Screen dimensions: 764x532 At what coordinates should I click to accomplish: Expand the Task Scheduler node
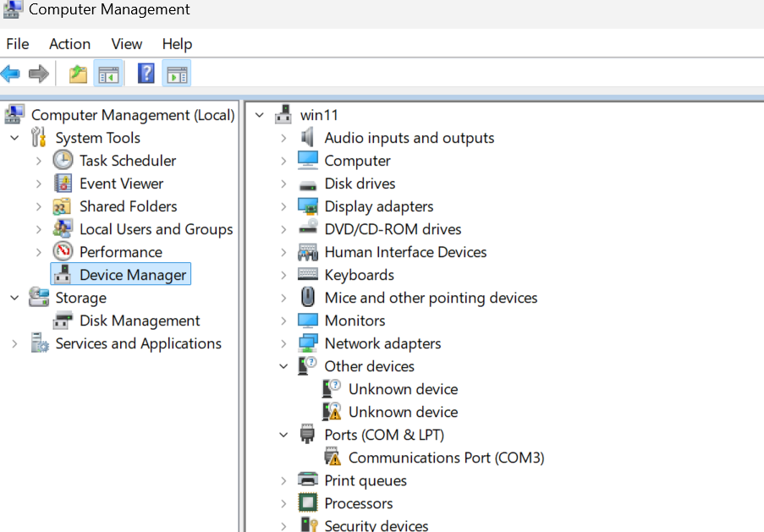click(38, 161)
